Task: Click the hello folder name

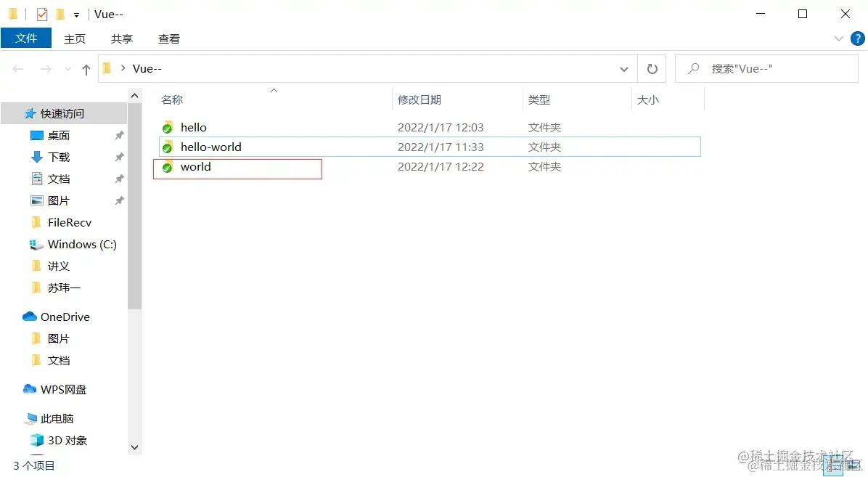Action: tap(194, 128)
